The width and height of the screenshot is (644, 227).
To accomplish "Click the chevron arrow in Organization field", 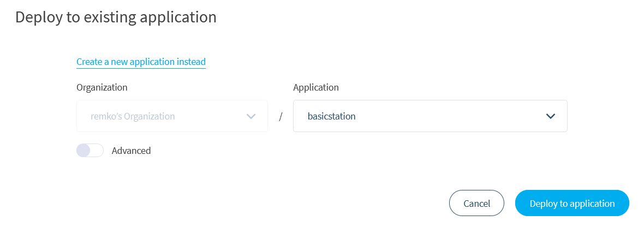I will [251, 116].
